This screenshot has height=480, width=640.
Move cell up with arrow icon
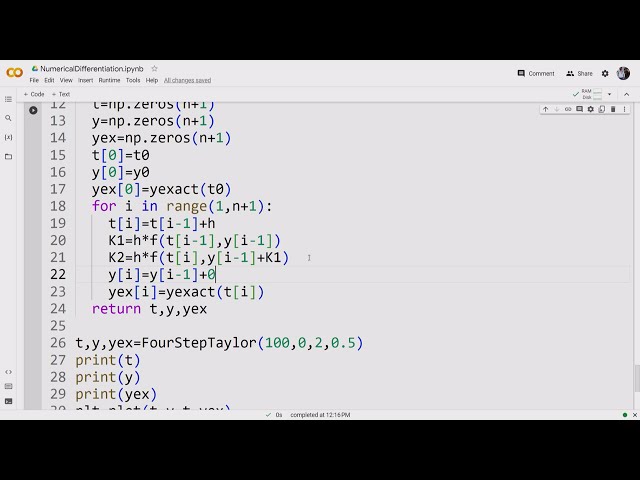coord(545,109)
